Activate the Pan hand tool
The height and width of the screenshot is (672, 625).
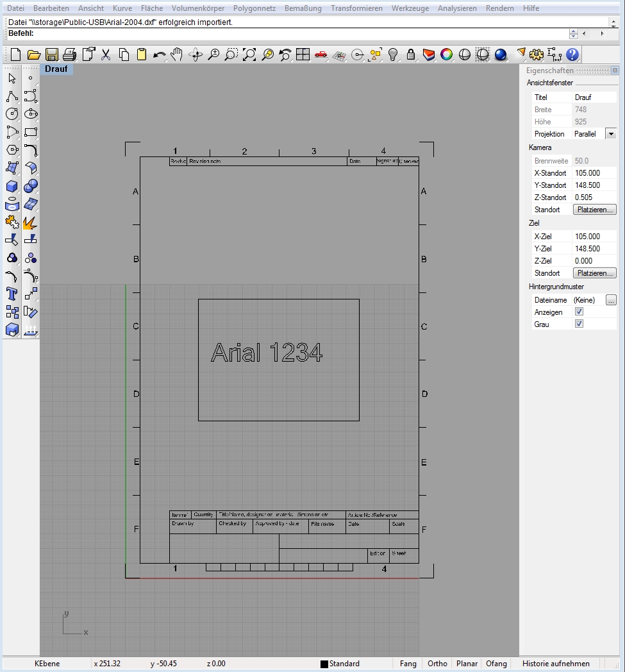pyautogui.click(x=177, y=55)
